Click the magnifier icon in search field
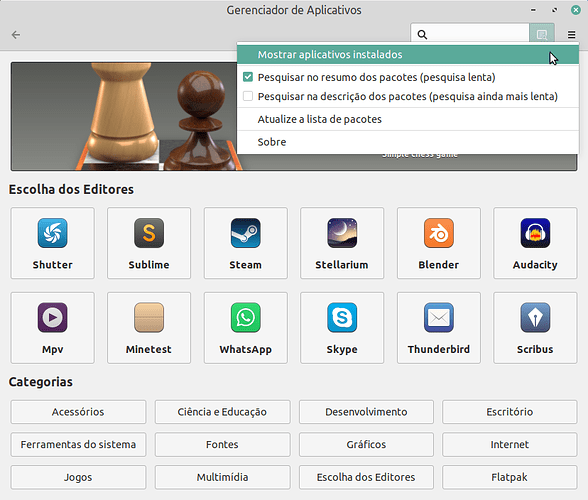Image resolution: width=588 pixels, height=500 pixels. tap(422, 35)
